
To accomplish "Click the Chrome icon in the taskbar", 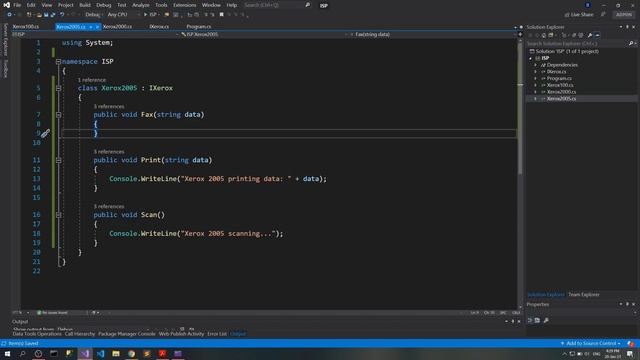I will coord(131,354).
